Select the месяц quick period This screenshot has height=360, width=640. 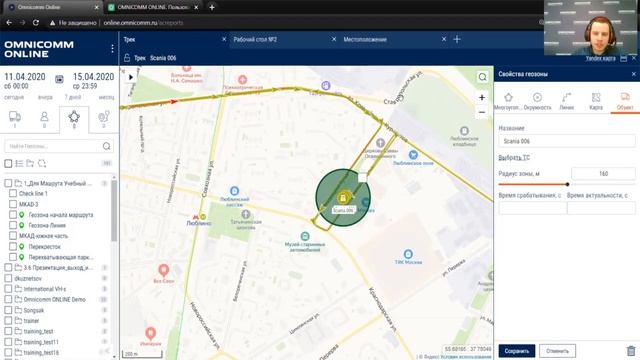point(106,98)
